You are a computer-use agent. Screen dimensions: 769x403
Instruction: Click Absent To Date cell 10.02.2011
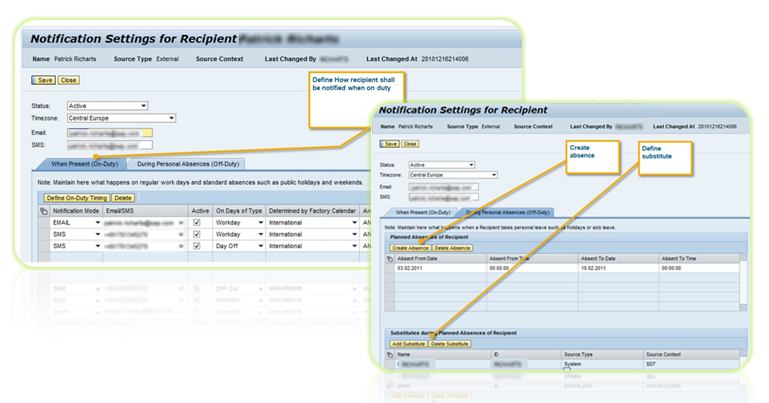(x=618, y=268)
